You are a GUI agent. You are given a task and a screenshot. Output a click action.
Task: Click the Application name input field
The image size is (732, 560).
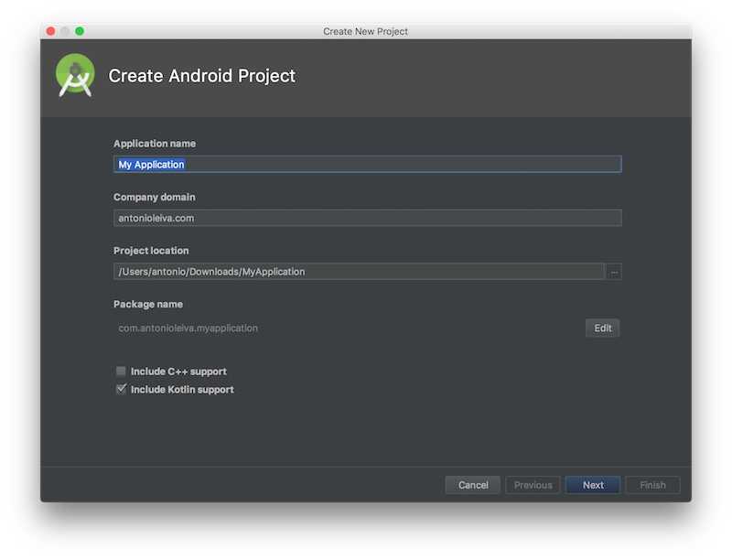(x=368, y=165)
